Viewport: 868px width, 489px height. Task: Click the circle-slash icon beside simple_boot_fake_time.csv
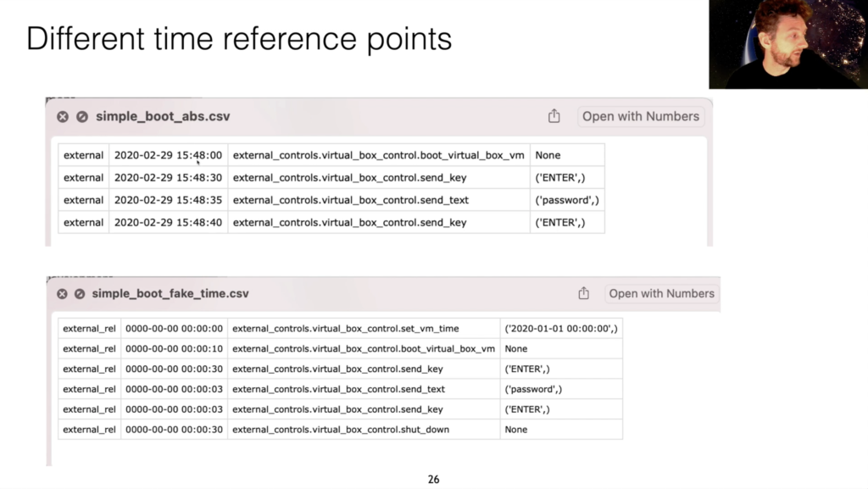(x=80, y=294)
